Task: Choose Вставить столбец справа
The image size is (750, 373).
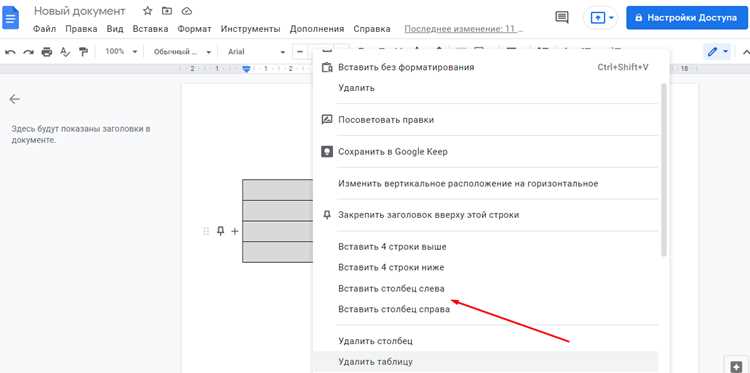Action: pyautogui.click(x=485, y=309)
